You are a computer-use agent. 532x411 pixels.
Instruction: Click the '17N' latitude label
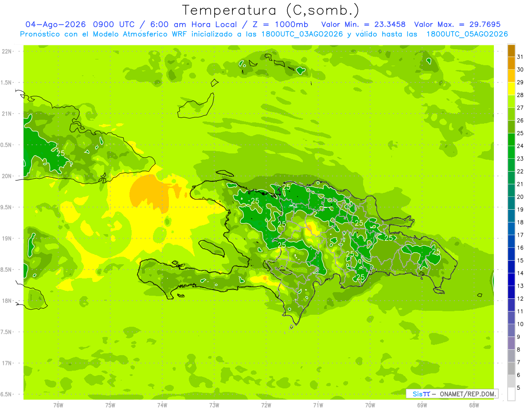pyautogui.click(x=7, y=363)
